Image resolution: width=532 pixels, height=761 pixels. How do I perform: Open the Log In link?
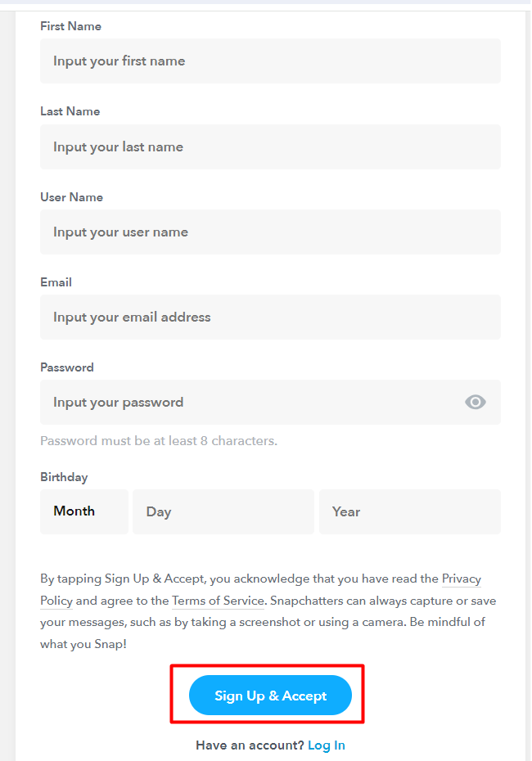tap(327, 745)
